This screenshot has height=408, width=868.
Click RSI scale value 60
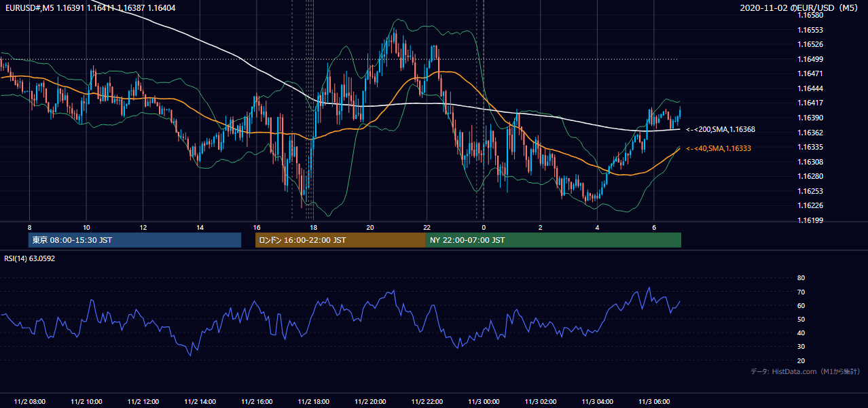pos(801,305)
